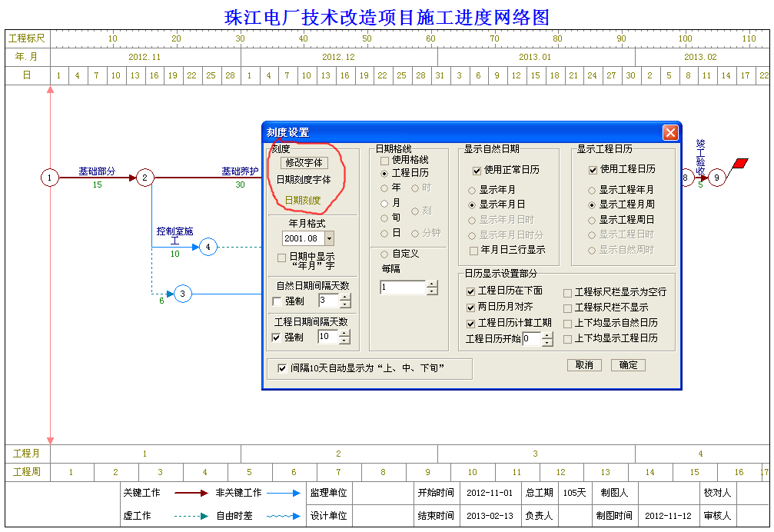Screen dimensions: 774x532
Task: Toggle 工程日历计算工期 checkbox
Action: 471,324
